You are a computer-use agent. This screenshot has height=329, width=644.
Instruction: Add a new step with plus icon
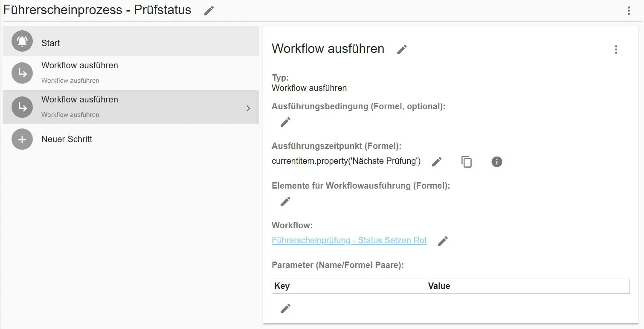coord(22,139)
